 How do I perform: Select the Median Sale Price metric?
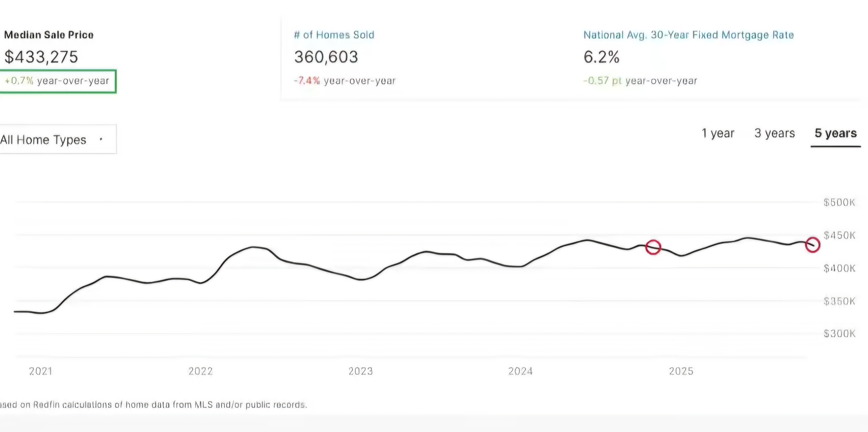[49, 35]
